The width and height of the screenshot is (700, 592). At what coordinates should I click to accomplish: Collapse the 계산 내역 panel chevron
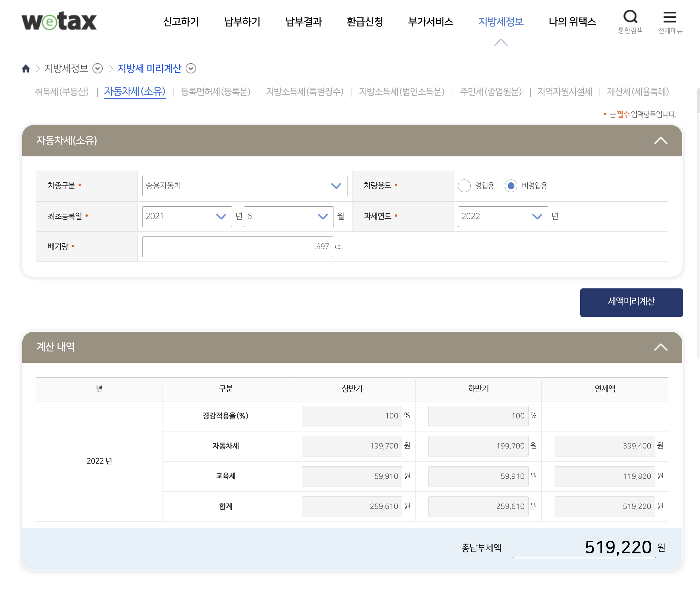tap(660, 347)
